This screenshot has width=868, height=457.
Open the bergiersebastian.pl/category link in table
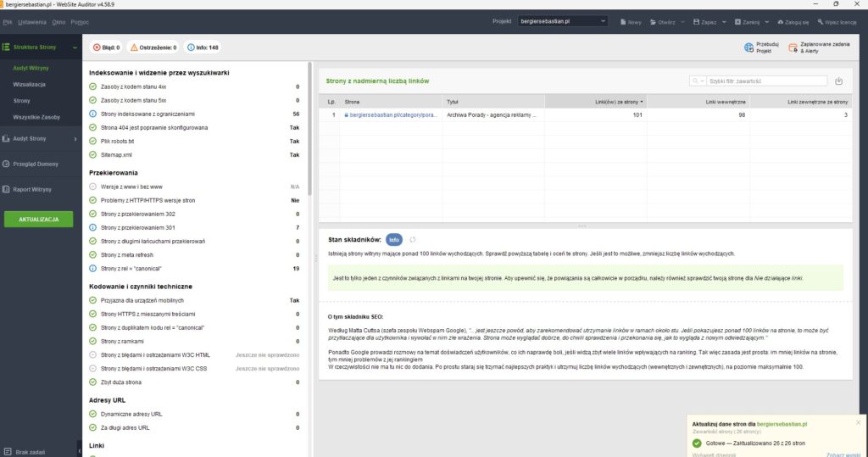[x=393, y=115]
